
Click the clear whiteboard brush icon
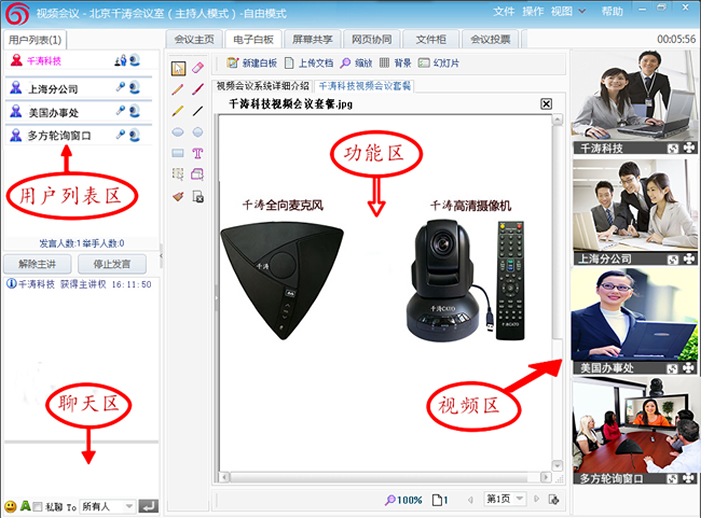point(177,196)
